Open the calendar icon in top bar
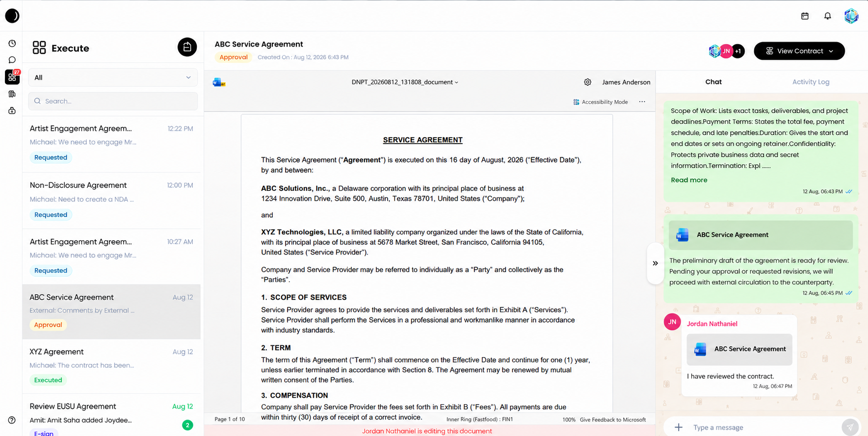The height and width of the screenshot is (436, 868). point(805,16)
